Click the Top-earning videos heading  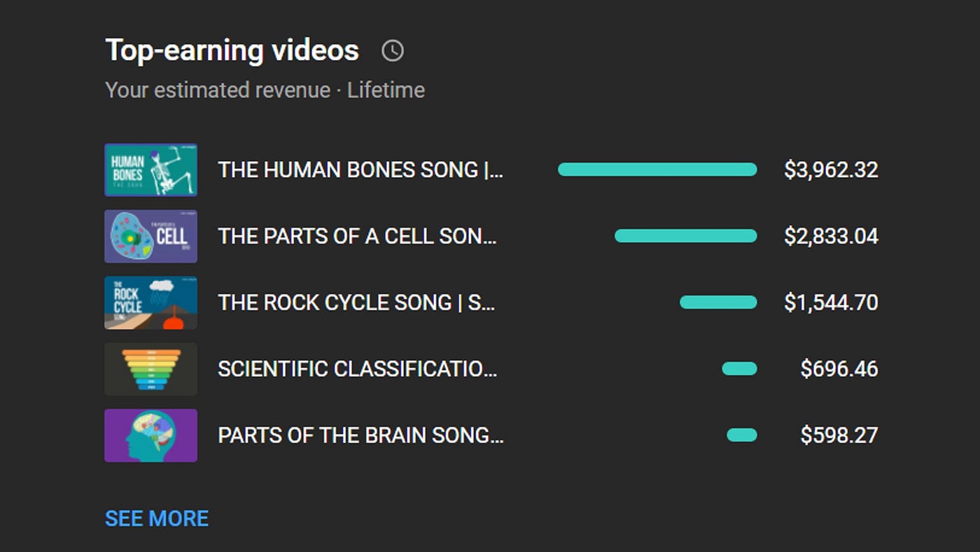[232, 50]
